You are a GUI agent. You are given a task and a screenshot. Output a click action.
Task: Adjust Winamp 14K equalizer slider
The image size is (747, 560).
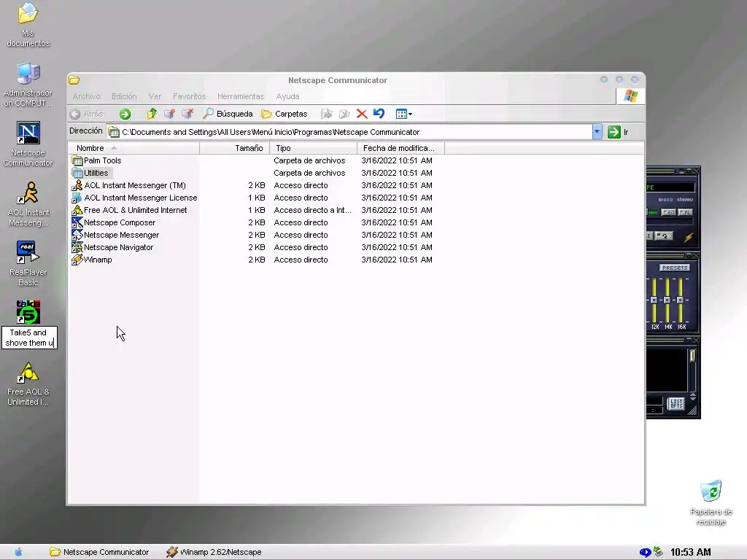[667, 300]
